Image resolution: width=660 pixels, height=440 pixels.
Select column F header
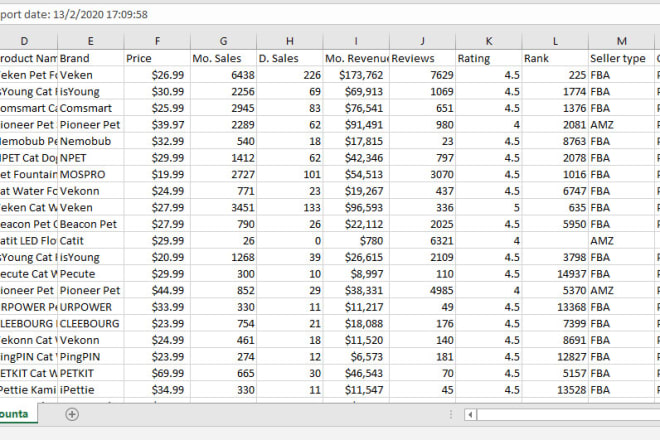coord(157,41)
